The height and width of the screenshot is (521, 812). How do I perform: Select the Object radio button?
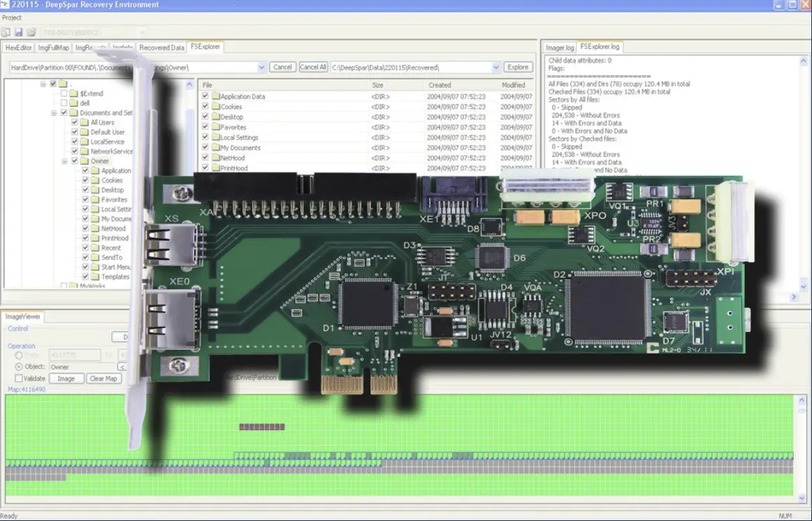coord(18,367)
